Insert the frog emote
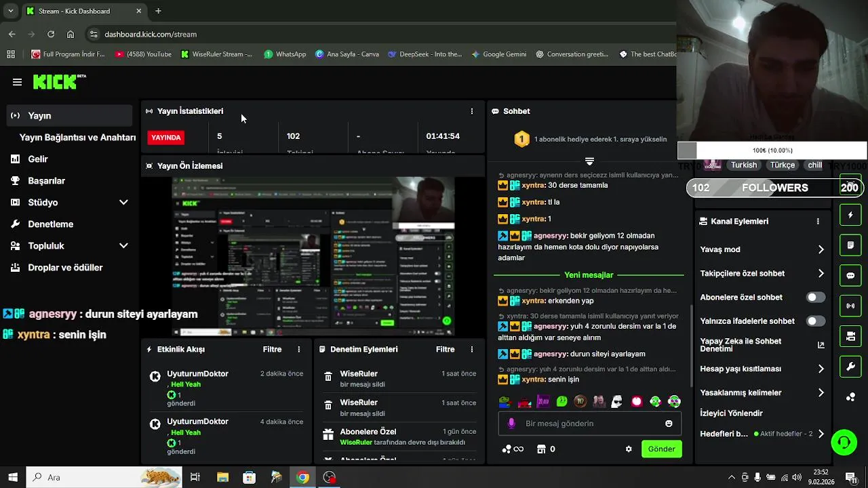This screenshot has height=488, width=868. tap(505, 401)
